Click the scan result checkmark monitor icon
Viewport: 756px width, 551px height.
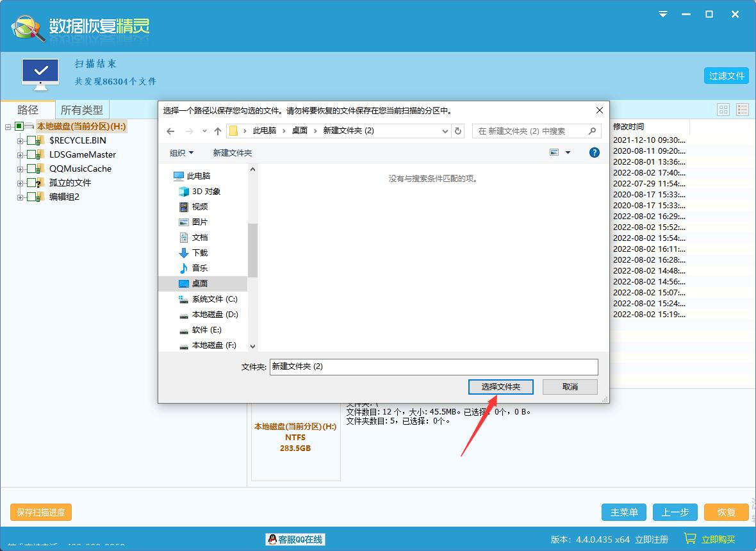point(40,72)
